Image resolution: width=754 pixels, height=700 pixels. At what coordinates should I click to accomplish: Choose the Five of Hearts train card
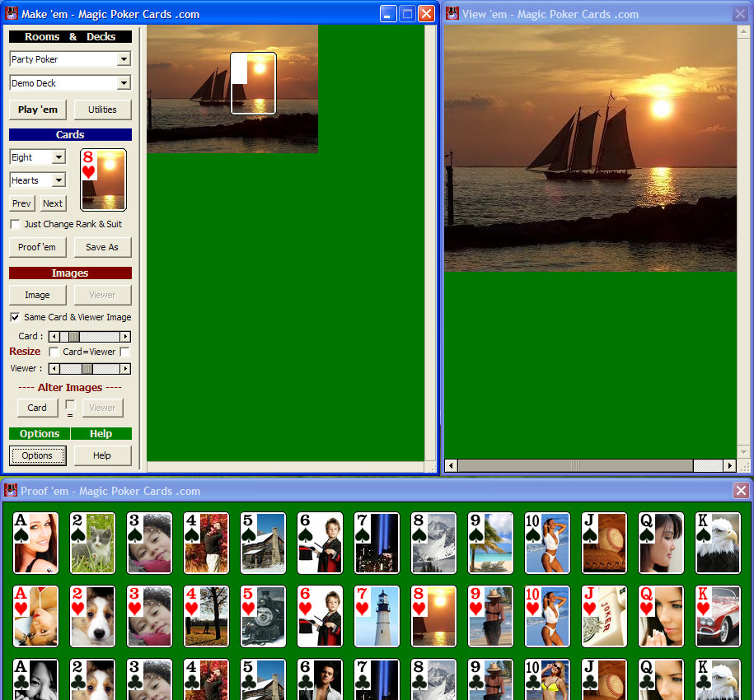click(263, 616)
